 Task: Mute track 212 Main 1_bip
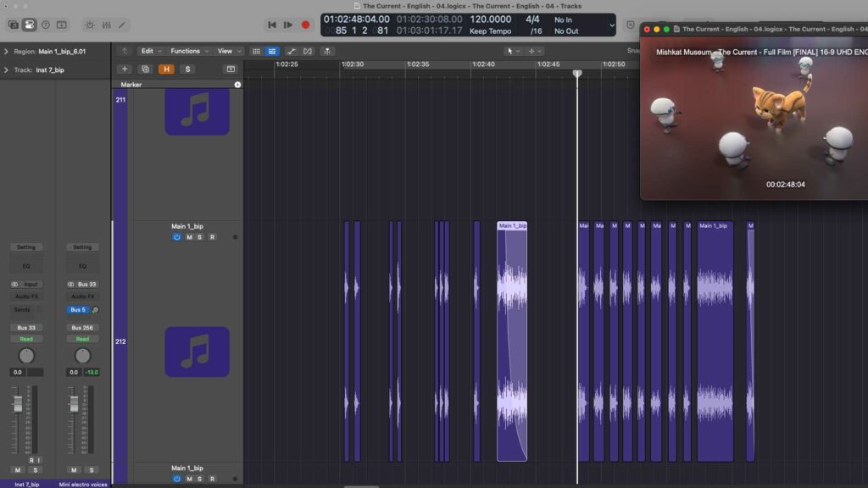click(189, 237)
